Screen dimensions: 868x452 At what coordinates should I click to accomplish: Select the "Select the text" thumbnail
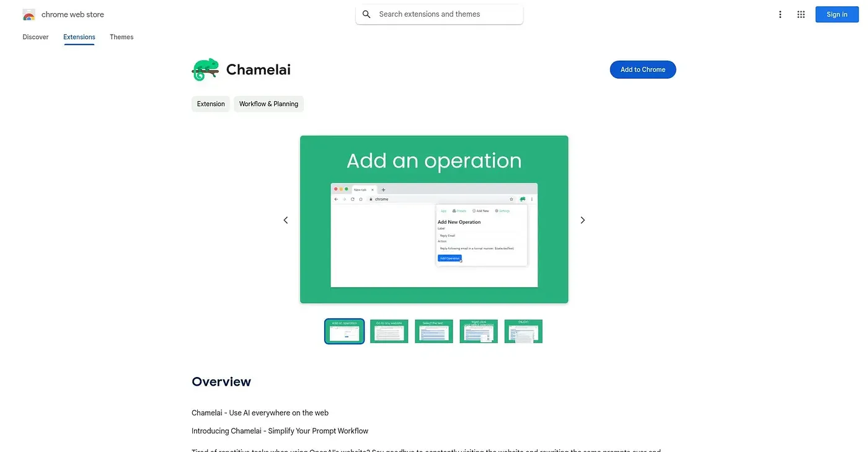click(x=434, y=331)
